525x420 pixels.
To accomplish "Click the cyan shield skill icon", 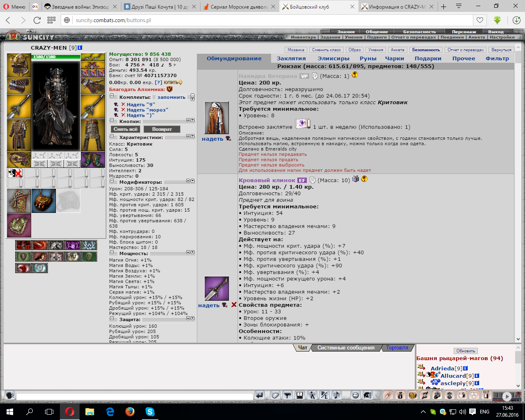I will click(x=40, y=268).
